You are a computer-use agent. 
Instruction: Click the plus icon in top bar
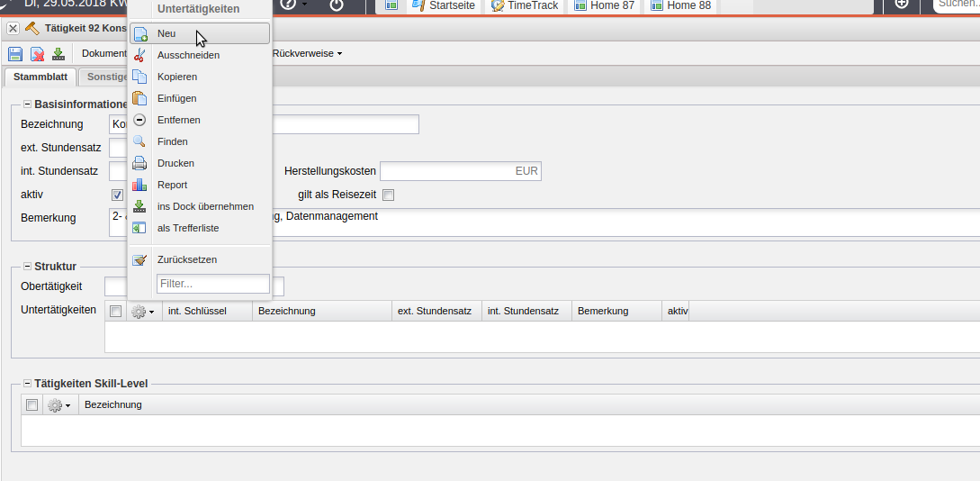[902, 5]
